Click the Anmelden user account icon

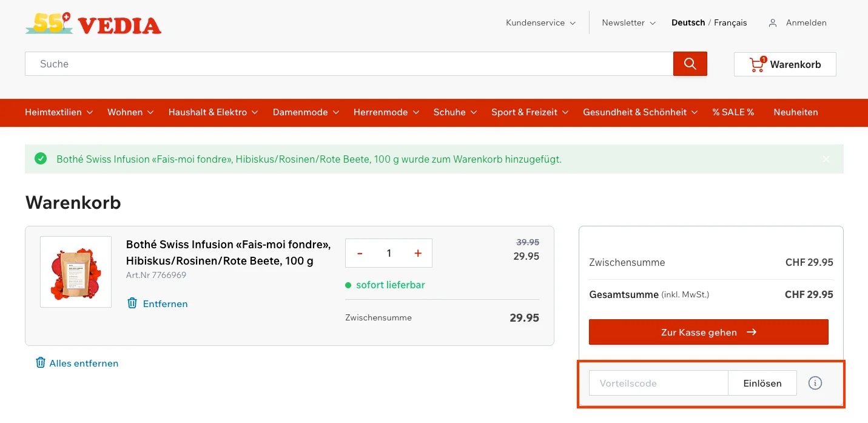[772, 22]
